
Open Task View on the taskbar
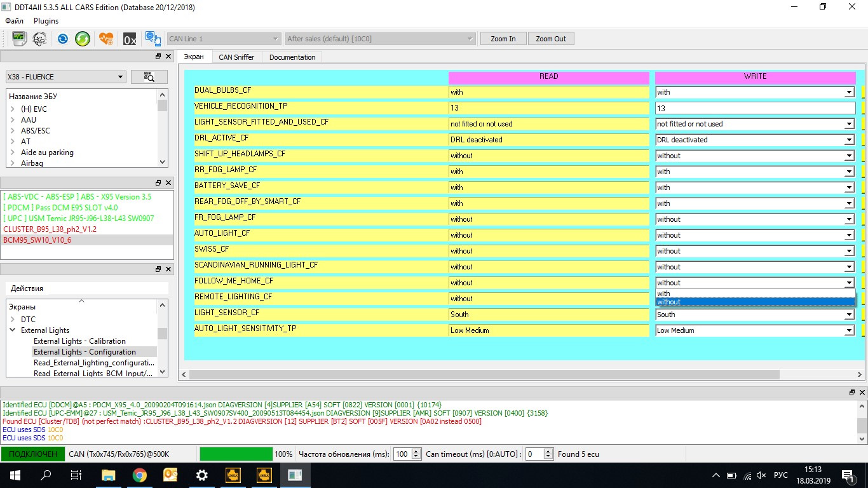click(x=76, y=475)
